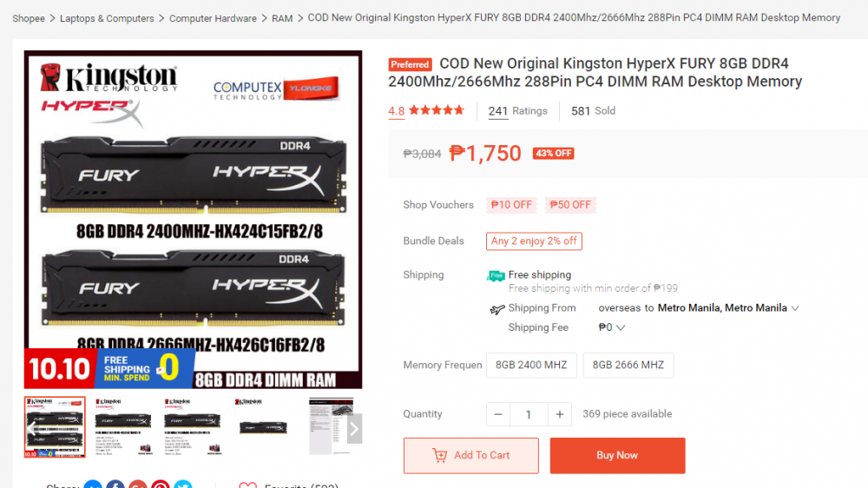Viewport: 868px width, 488px height.
Task: Select the 8GB 2666 MHZ option
Action: coord(628,365)
